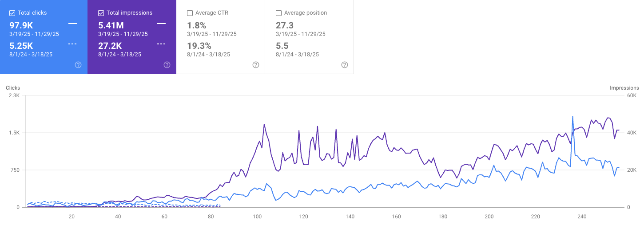Click the 1.8% average CTR value
The height and width of the screenshot is (229, 644).
tap(196, 25)
